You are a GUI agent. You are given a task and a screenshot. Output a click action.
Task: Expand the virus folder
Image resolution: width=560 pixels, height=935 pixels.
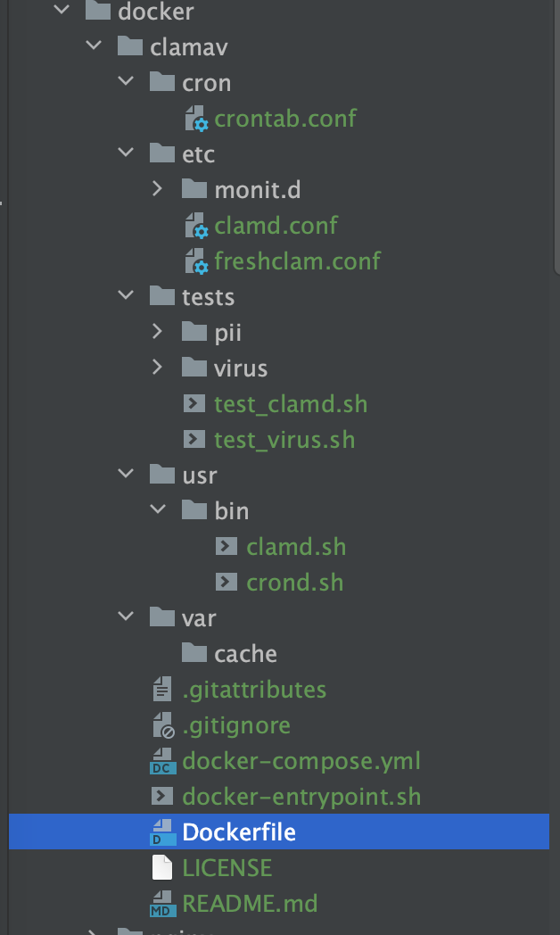coord(158,368)
